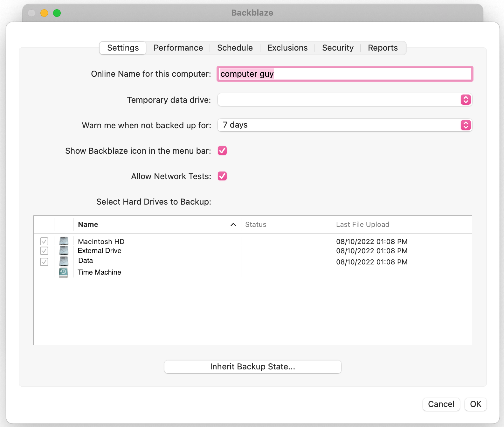Click the Time Machine drive icon
This screenshot has width=504, height=427.
click(64, 272)
